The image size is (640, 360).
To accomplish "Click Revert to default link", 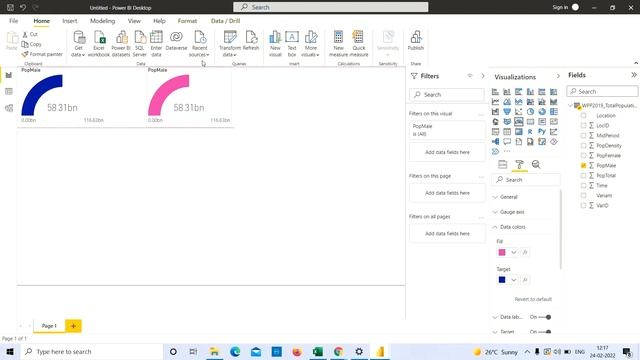I will pos(533,299).
